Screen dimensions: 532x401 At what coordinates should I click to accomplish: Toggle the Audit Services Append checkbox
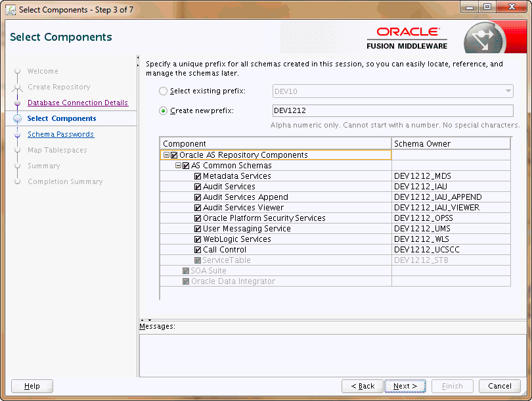click(198, 197)
